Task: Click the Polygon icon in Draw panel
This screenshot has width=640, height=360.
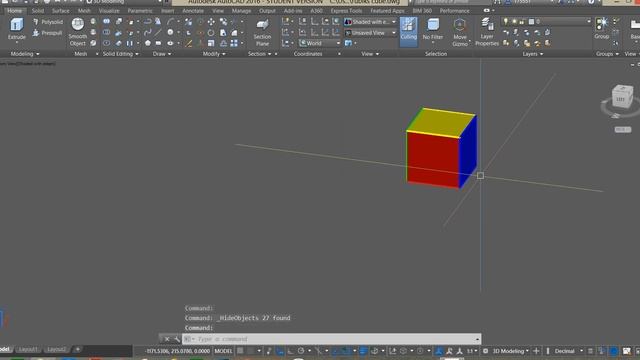Action: tap(147, 43)
